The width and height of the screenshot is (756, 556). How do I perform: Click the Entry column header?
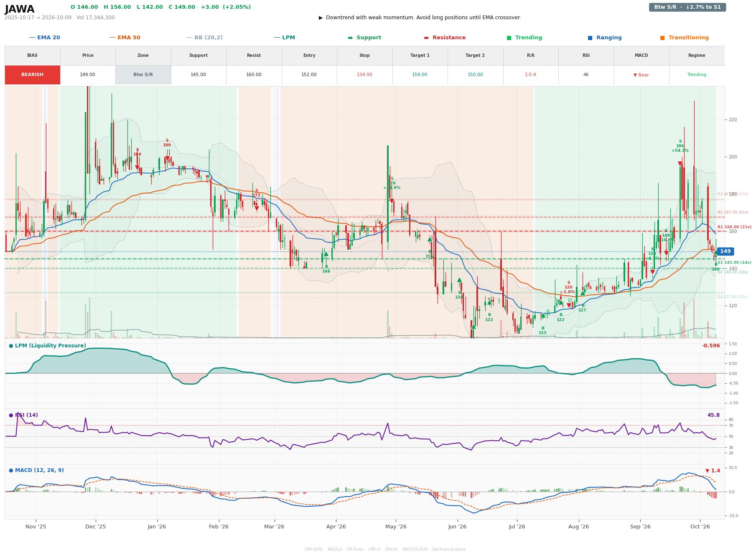click(x=309, y=56)
